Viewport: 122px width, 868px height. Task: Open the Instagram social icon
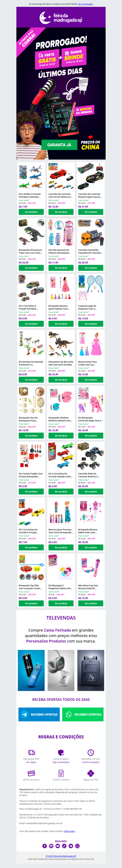[x=51, y=846]
